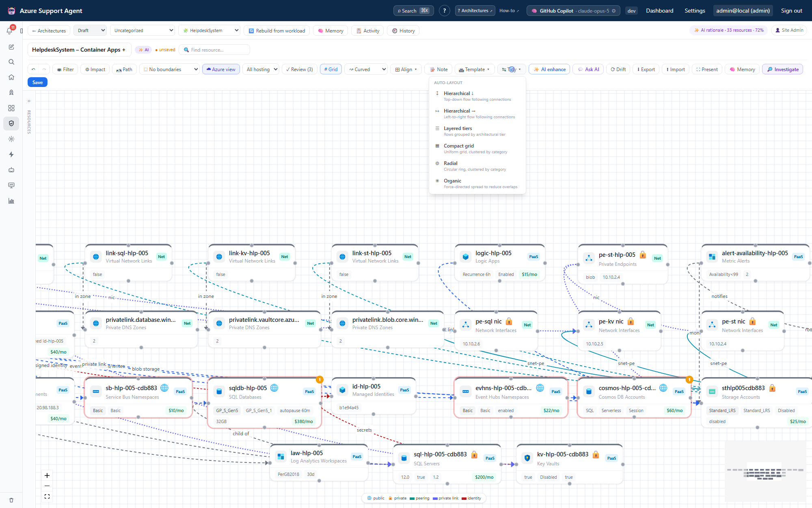The width and height of the screenshot is (812, 508).
Task: Click the lightning bolt icon in the sidebar
Action: [11, 154]
